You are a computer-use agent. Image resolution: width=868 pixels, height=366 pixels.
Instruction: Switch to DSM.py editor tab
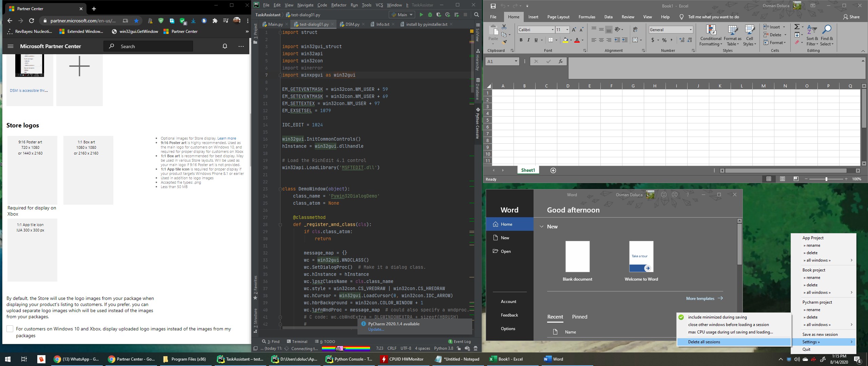(352, 24)
